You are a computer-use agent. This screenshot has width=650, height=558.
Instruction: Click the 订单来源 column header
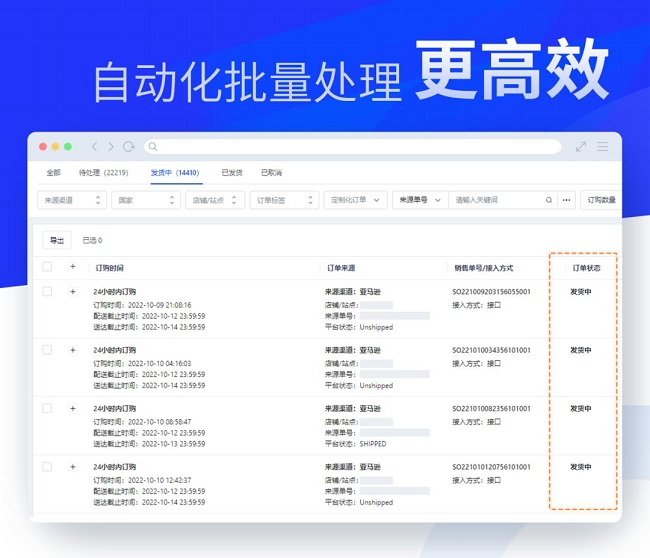(341, 268)
